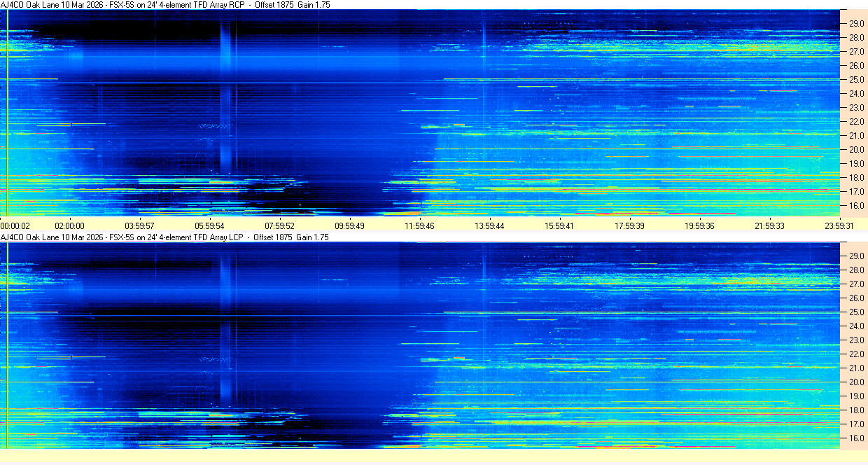Click the 27.0 frequency label on LCP plot
Screen dimensions: 868x465
tap(857, 284)
